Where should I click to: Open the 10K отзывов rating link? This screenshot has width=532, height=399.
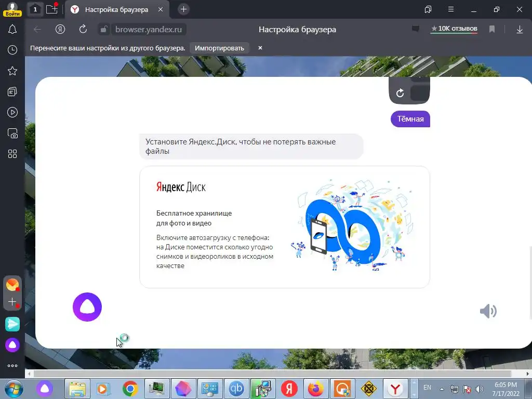(454, 29)
